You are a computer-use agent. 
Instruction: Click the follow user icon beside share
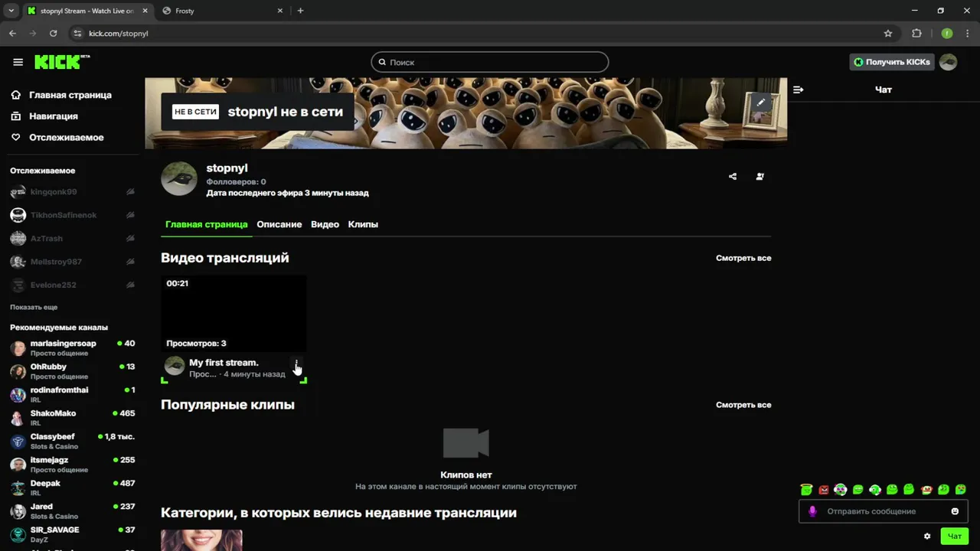point(760,176)
